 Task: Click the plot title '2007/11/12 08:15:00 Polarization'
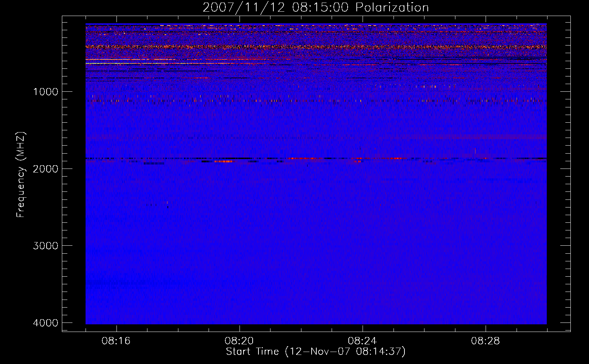316,8
